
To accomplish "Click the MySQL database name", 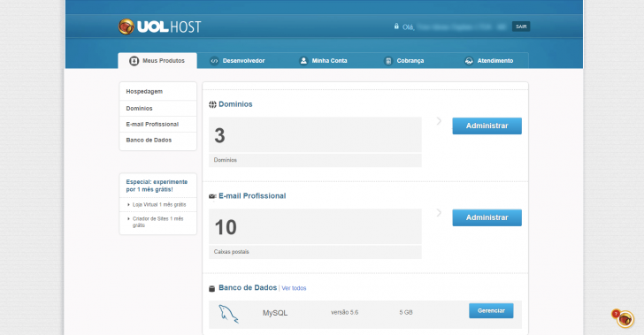I will click(275, 313).
